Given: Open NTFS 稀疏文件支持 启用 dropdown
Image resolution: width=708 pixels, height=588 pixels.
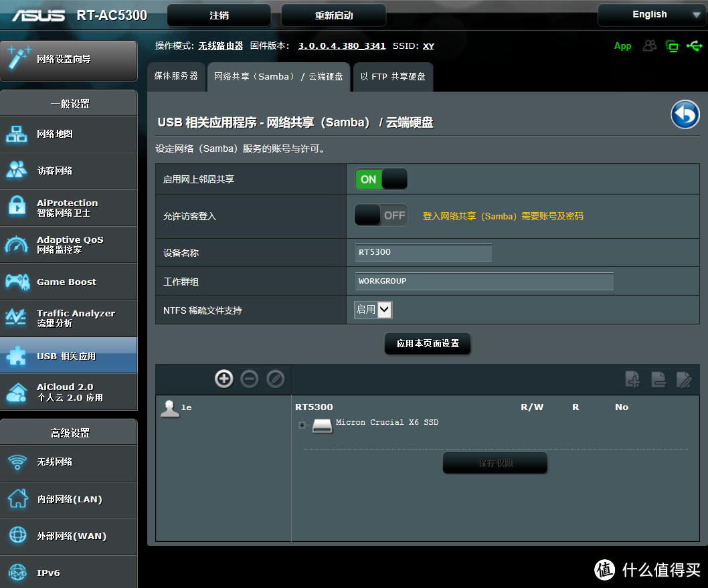Looking at the screenshot, I should pos(373,310).
